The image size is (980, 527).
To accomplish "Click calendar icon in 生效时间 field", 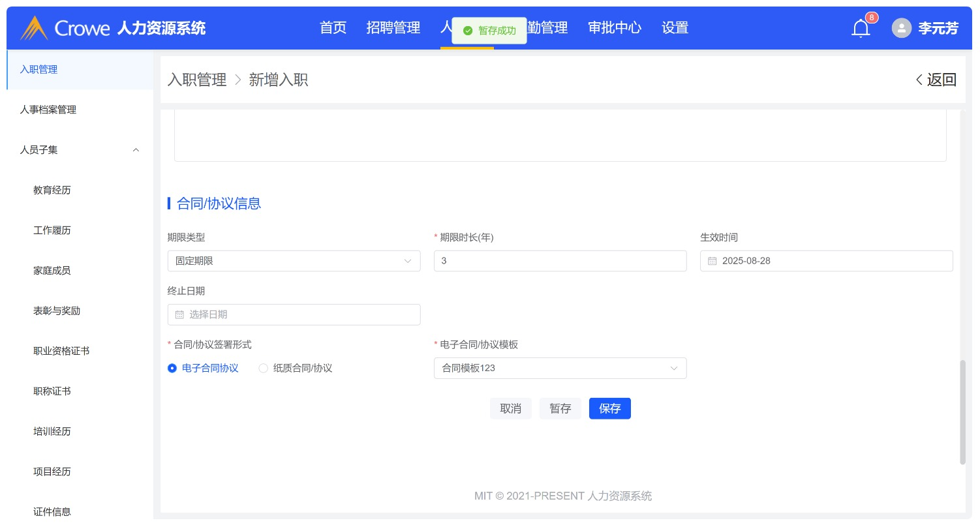I will [712, 261].
